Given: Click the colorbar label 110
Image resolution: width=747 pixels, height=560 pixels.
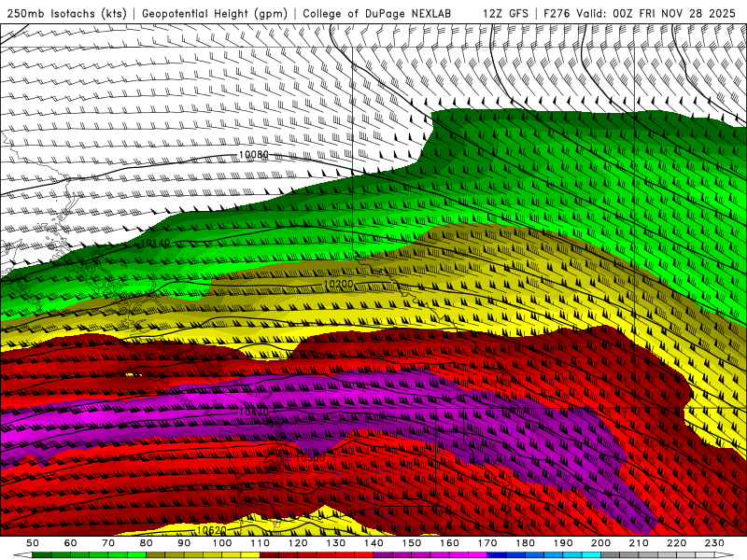Looking at the screenshot, I should (x=260, y=543).
